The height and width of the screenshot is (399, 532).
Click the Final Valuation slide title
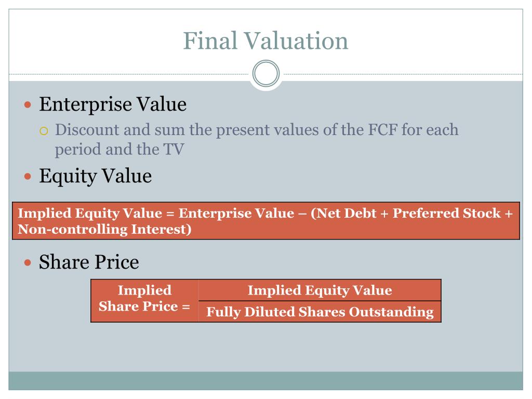[265, 41]
